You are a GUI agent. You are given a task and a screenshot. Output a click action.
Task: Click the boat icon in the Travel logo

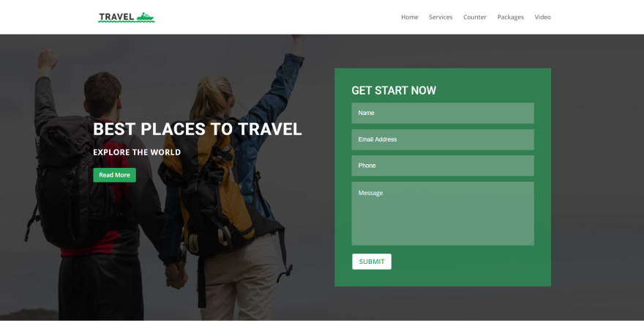pos(146,16)
